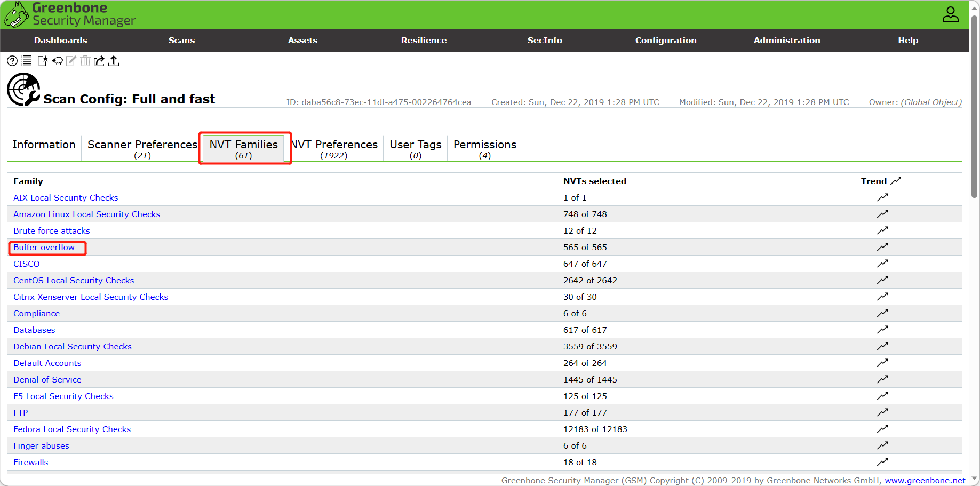The image size is (980, 486).
Task: Visit the www.greenbone.net footer link
Action: pos(925,480)
